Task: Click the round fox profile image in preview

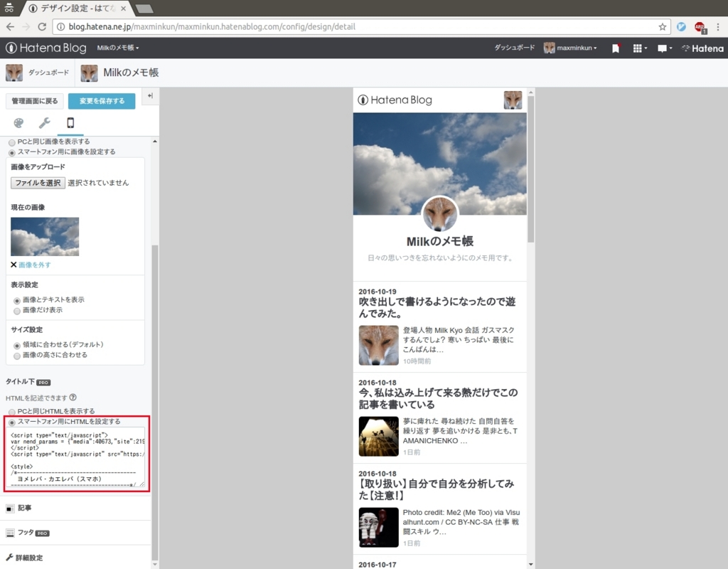Action: coord(439,214)
